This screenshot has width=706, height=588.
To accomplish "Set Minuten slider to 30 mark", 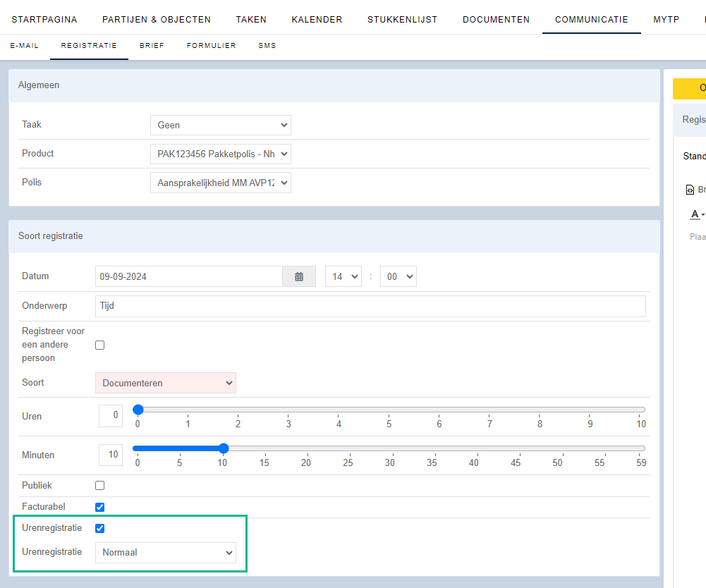I will coord(393,448).
